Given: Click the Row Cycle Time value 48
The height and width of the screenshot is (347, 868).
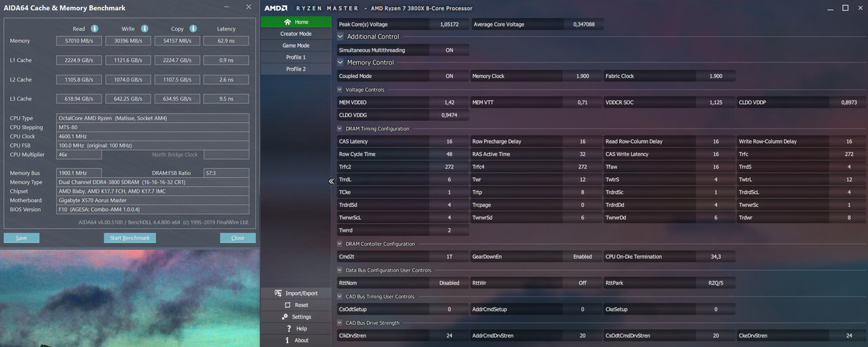Looking at the screenshot, I should [x=449, y=154].
